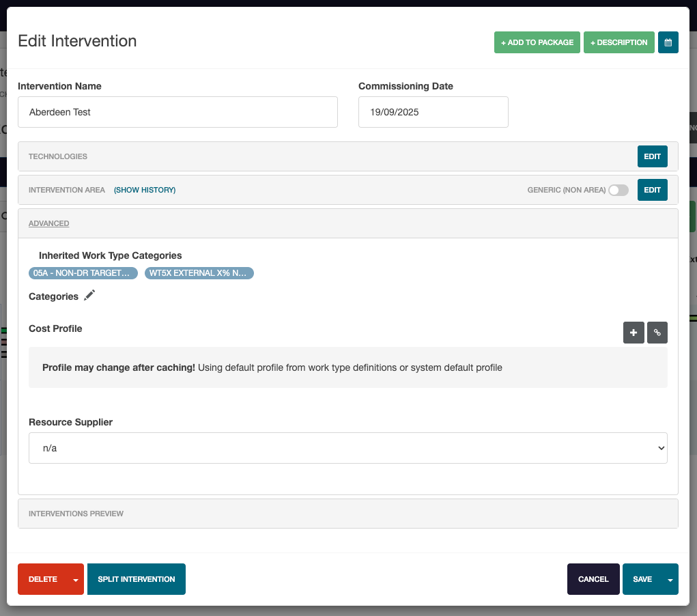The height and width of the screenshot is (616, 697).
Task: Expand the Interventions Preview section
Action: [x=76, y=514]
